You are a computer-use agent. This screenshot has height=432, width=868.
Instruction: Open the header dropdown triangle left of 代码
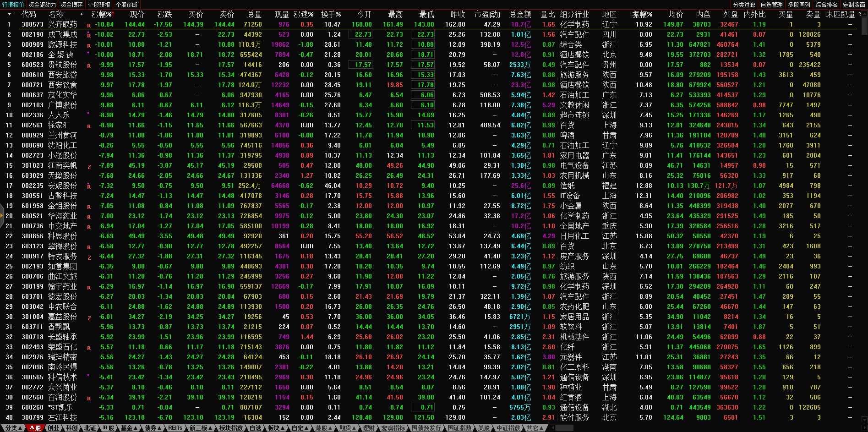[x=9, y=14]
